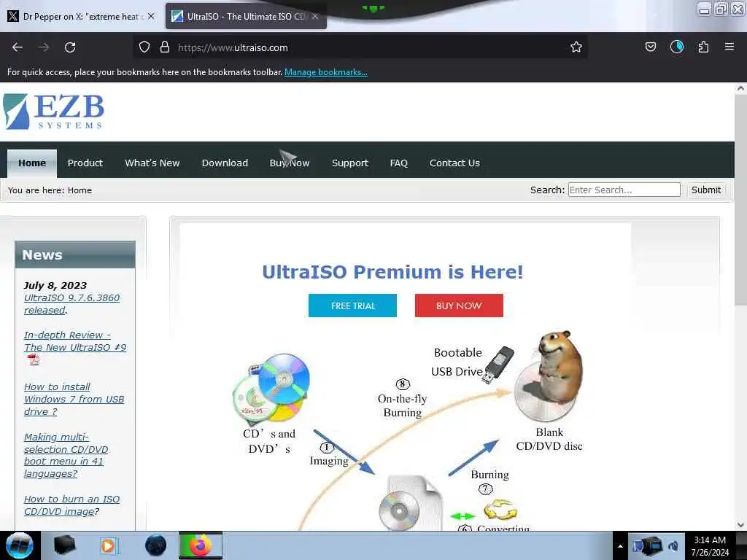Click the FREE TRIAL button
The image size is (747, 560).
click(x=352, y=306)
